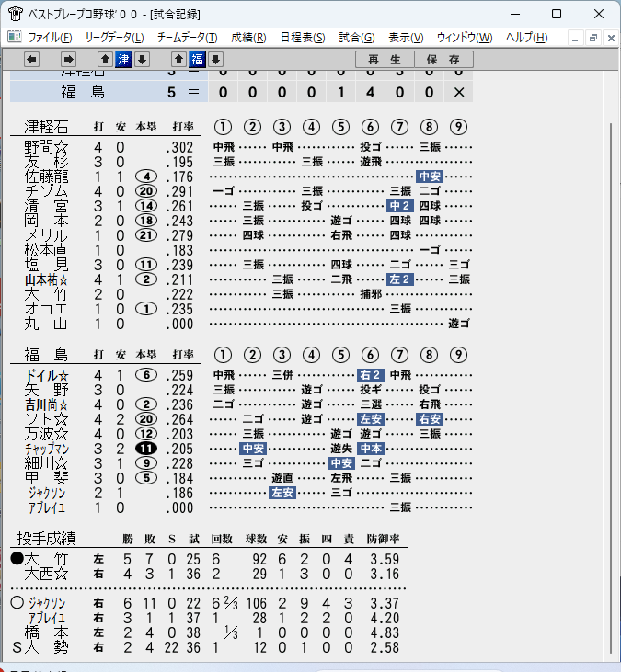621x672 pixels.
Task: Click winning pitcher ジャクソン in 投手成績
Action: (x=47, y=603)
